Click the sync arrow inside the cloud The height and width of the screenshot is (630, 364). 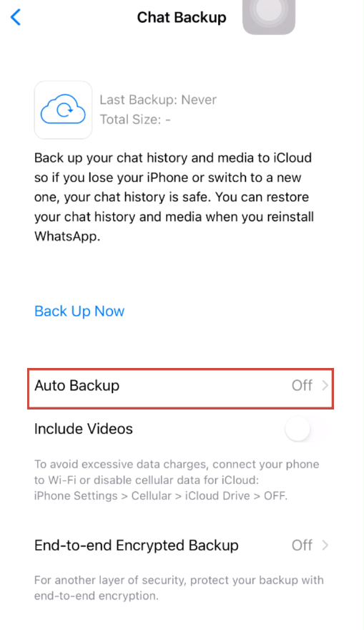point(64,109)
